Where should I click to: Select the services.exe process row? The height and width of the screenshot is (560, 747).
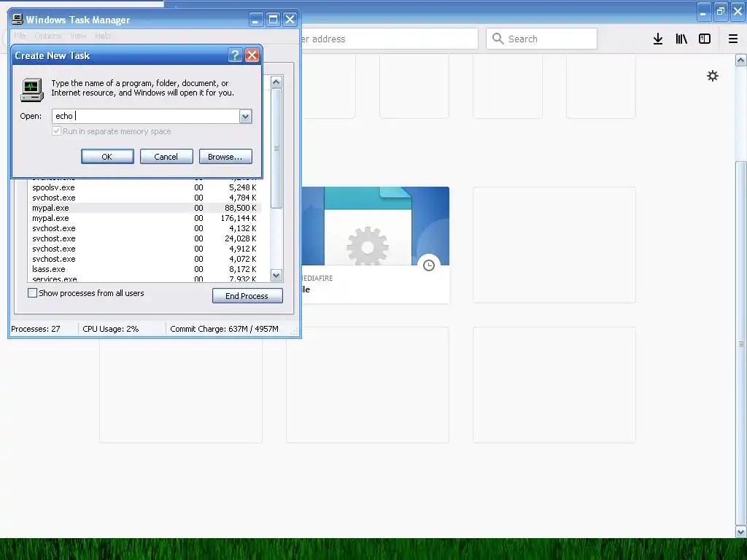tap(144, 279)
